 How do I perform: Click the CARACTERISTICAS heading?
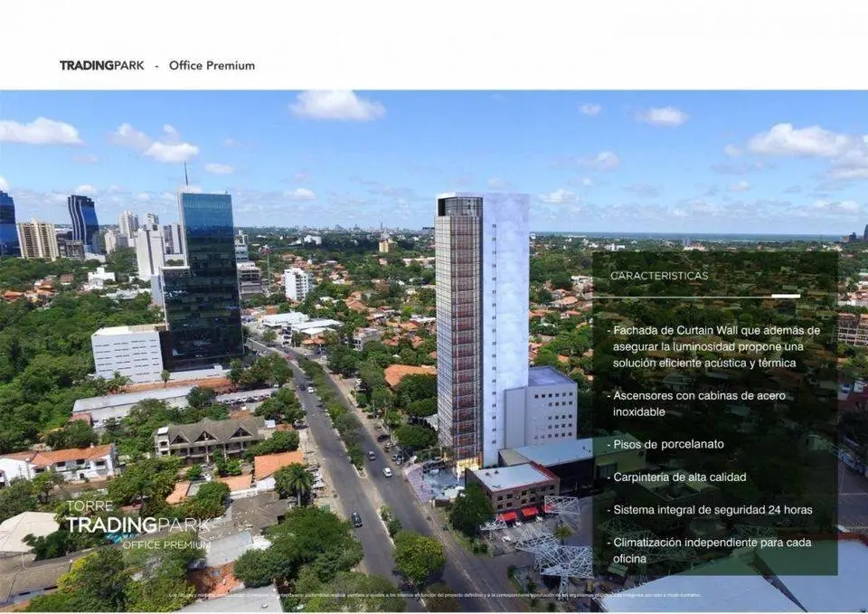pos(659,275)
